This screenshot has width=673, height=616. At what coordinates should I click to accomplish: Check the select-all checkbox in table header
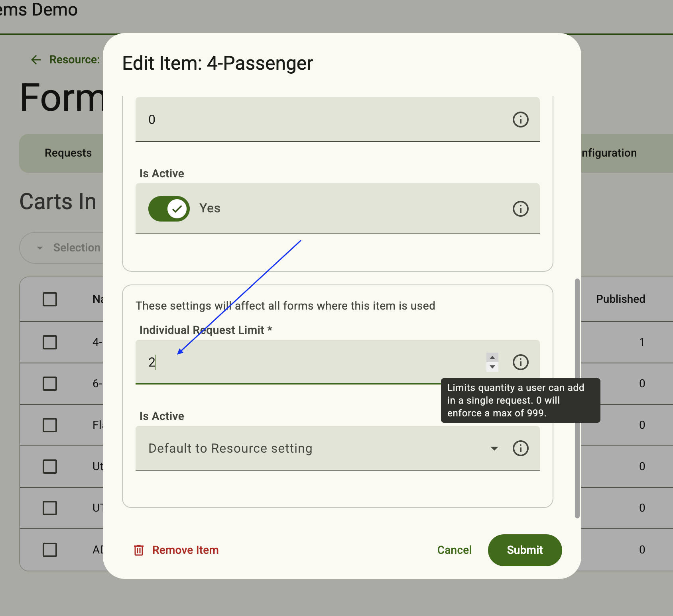coord(50,299)
